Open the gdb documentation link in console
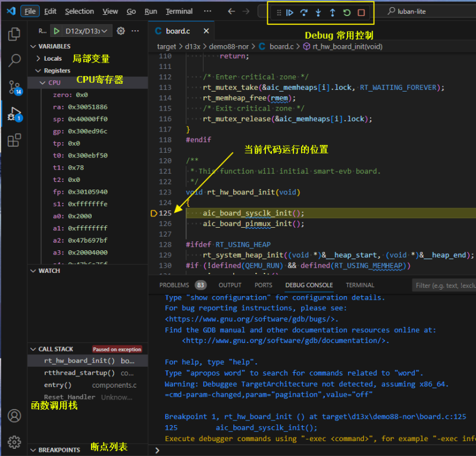The width and height of the screenshot is (476, 456). tap(284, 341)
